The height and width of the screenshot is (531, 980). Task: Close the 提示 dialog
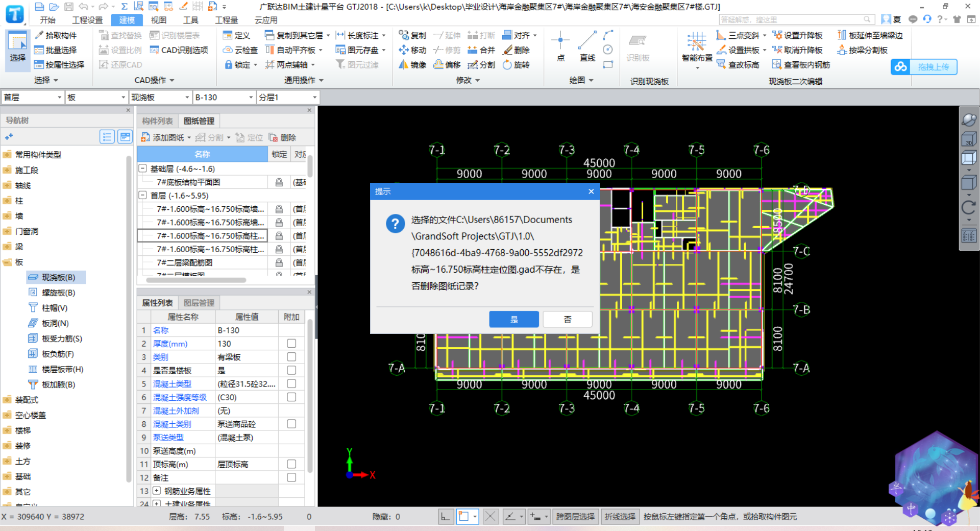point(591,191)
